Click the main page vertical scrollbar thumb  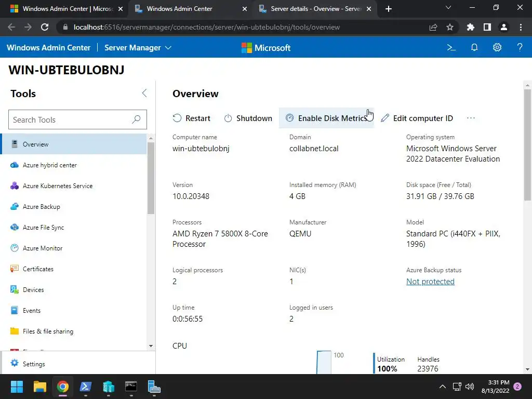coord(527,145)
